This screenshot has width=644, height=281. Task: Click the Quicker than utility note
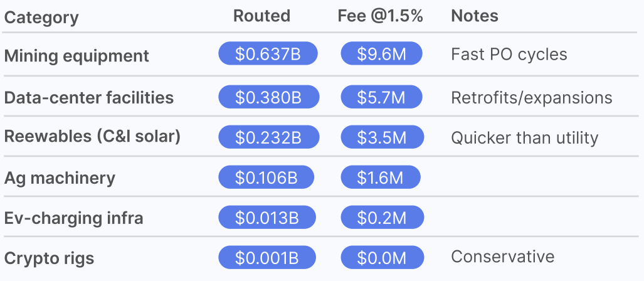click(524, 137)
